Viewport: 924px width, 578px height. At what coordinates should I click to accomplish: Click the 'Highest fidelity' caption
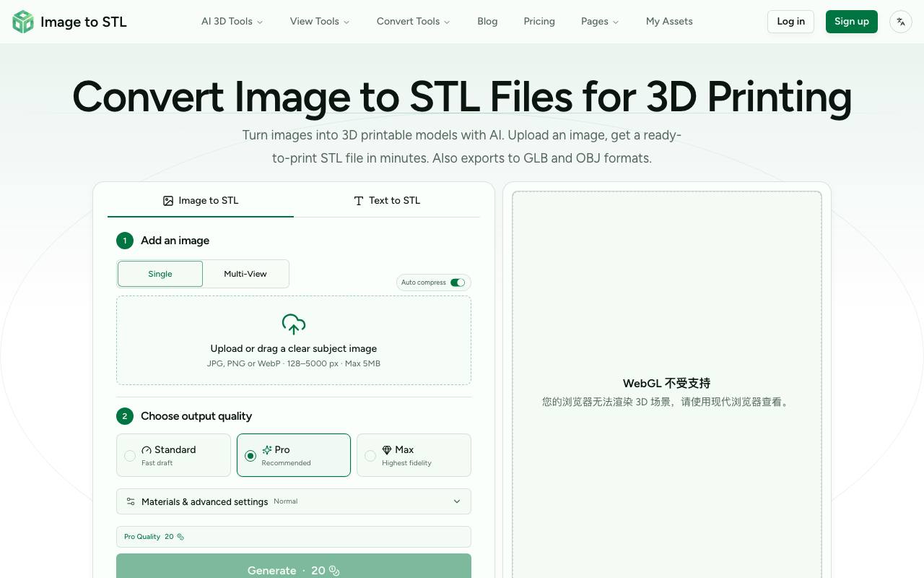tap(407, 463)
